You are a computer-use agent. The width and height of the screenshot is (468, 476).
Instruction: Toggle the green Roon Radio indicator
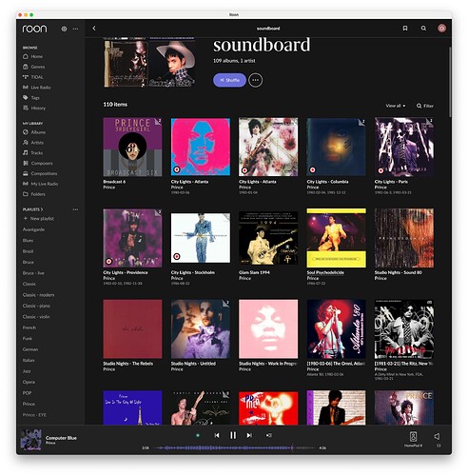point(198,435)
